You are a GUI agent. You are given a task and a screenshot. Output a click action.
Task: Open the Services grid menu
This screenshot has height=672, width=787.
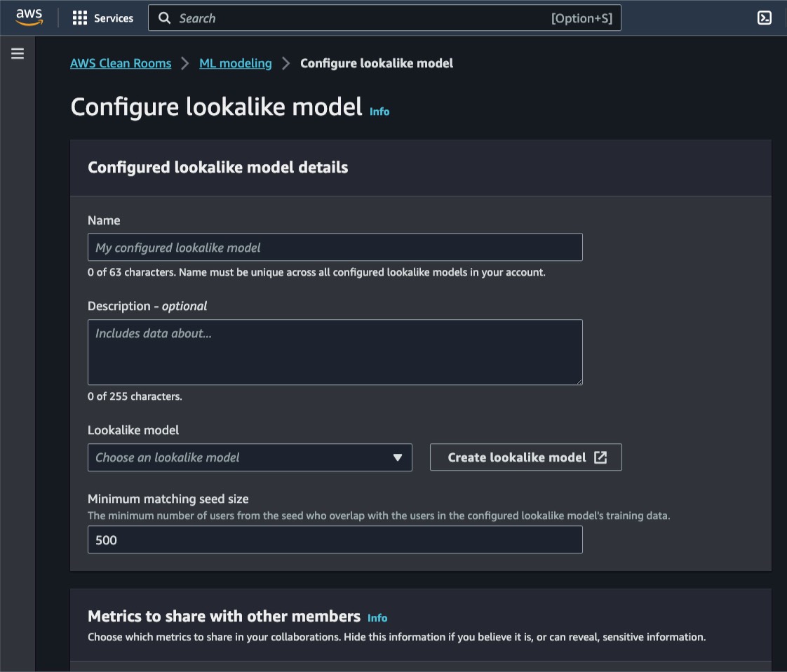tap(103, 18)
